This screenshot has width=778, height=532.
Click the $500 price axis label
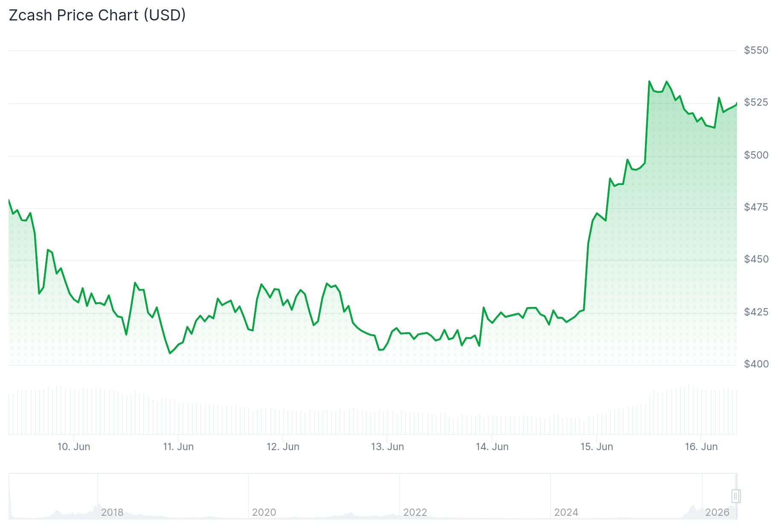click(756, 155)
